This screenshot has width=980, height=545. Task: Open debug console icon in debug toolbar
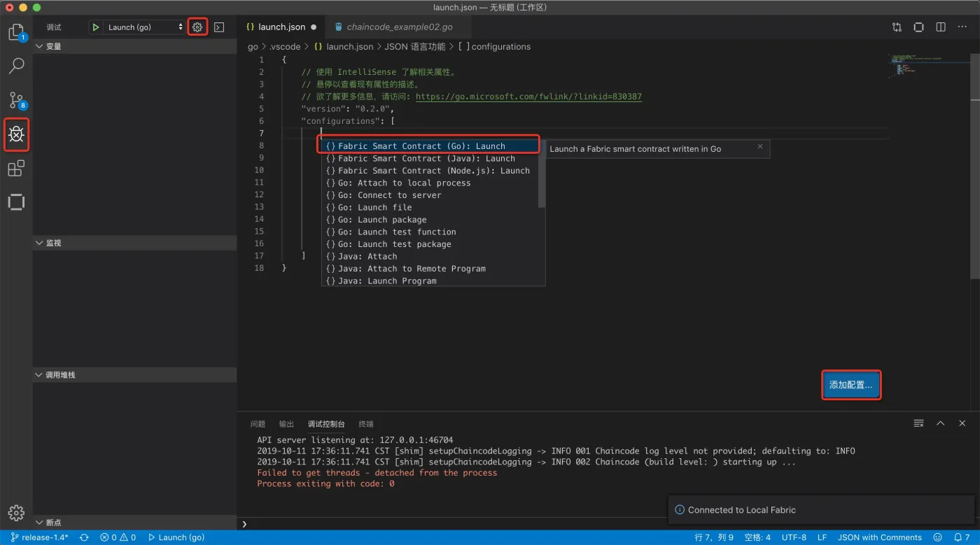coord(219,27)
